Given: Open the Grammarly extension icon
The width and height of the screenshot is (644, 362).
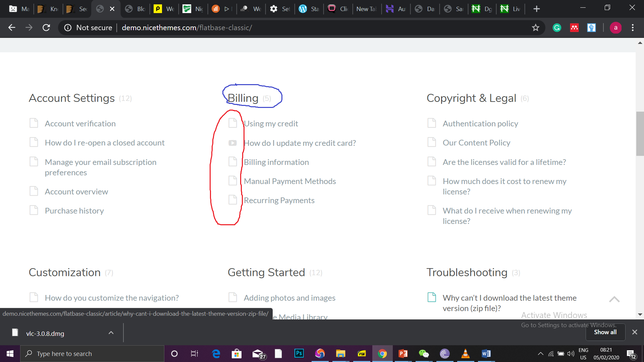Looking at the screenshot, I should point(557,27).
